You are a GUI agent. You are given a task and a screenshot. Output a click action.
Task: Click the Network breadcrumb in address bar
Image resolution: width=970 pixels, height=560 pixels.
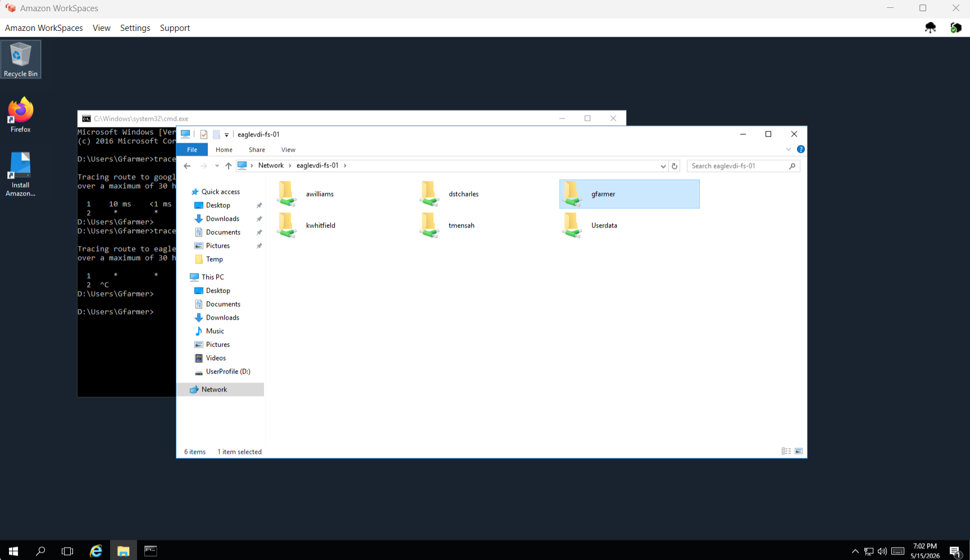click(271, 166)
